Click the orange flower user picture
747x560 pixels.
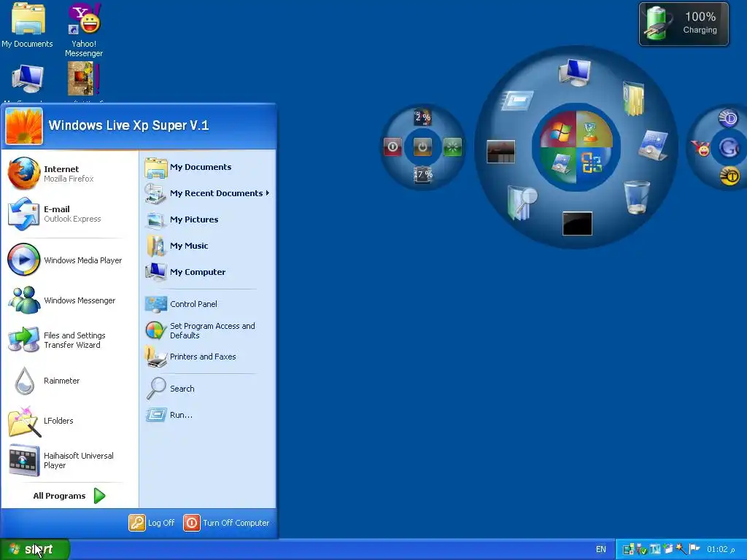click(x=24, y=125)
